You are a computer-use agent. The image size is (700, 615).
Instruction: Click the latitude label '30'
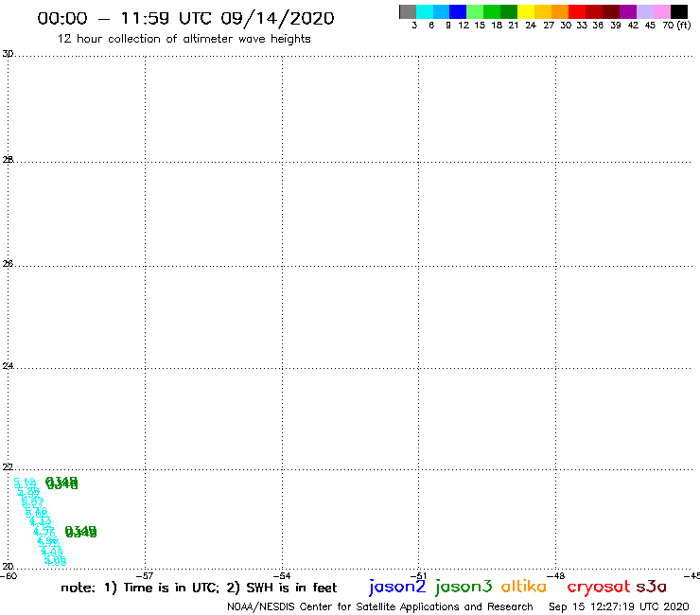[8, 54]
